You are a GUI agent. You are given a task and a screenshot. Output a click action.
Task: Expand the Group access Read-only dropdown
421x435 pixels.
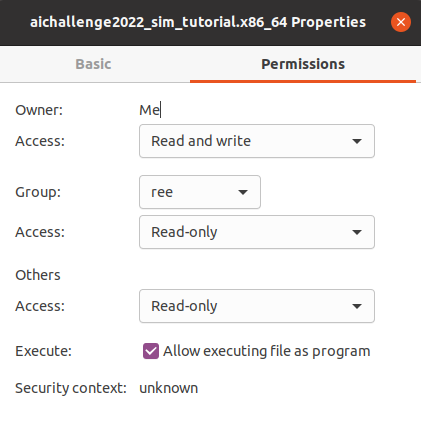pos(257,232)
